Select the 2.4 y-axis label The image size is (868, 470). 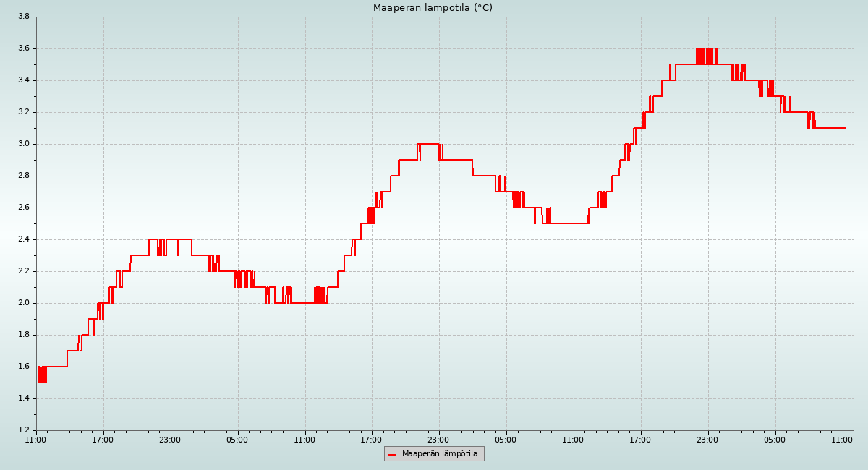(23, 239)
